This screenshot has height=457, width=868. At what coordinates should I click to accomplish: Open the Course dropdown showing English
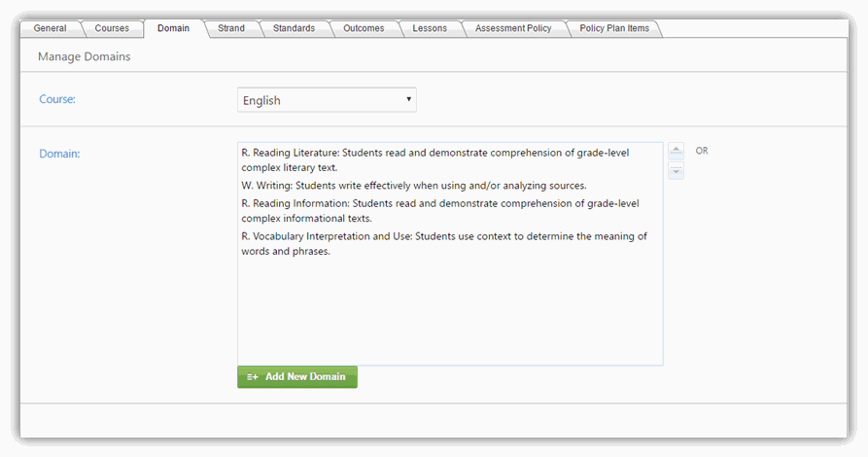tap(327, 100)
